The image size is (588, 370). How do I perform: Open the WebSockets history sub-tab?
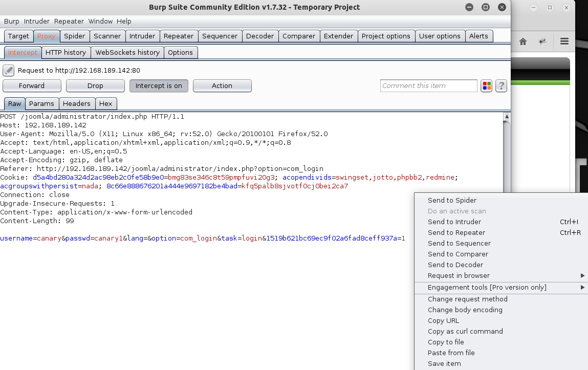pos(127,53)
